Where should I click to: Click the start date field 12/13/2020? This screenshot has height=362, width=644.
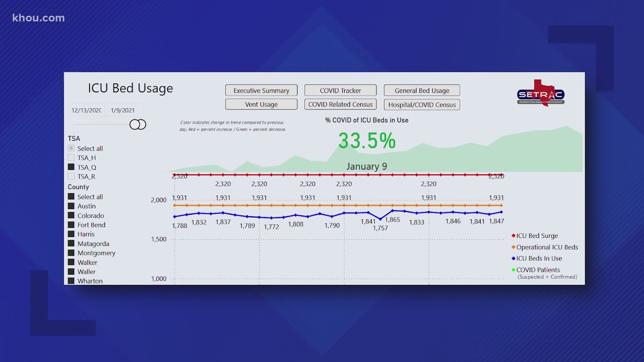point(86,110)
